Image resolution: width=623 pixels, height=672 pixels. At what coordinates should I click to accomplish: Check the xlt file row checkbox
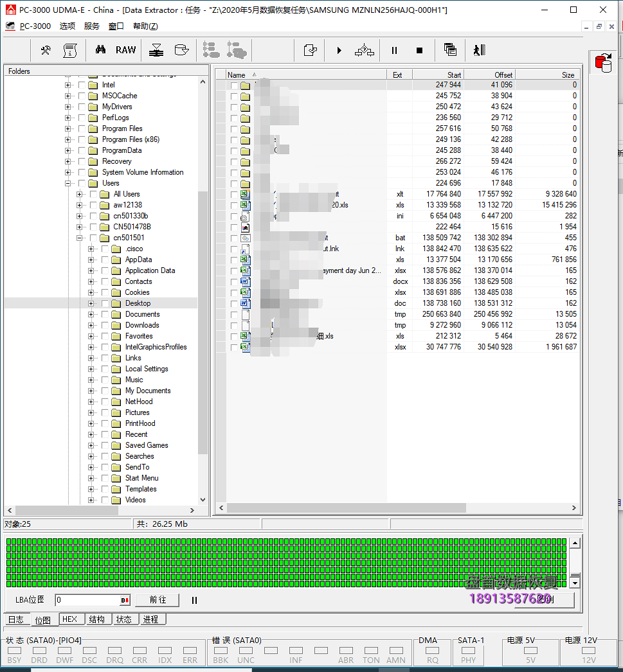click(233, 195)
